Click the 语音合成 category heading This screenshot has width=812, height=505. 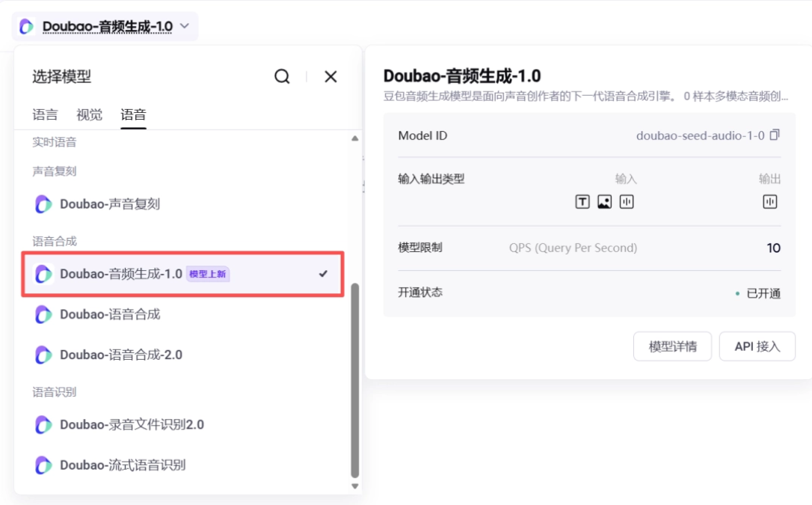55,242
